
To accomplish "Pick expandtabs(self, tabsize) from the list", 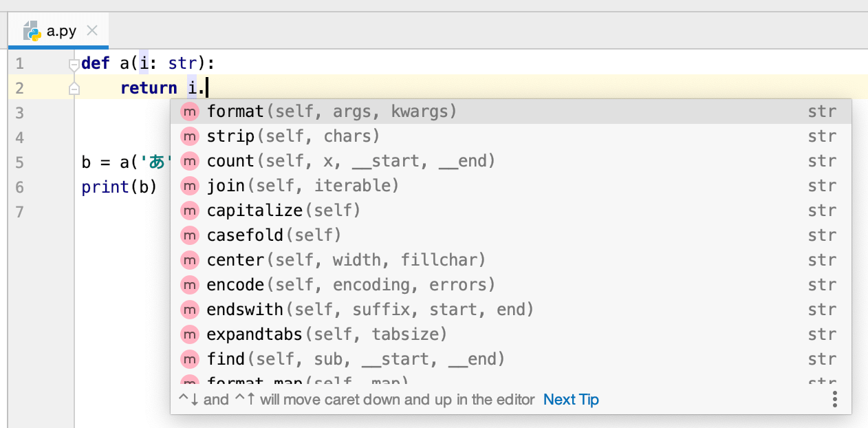I will coord(511,334).
